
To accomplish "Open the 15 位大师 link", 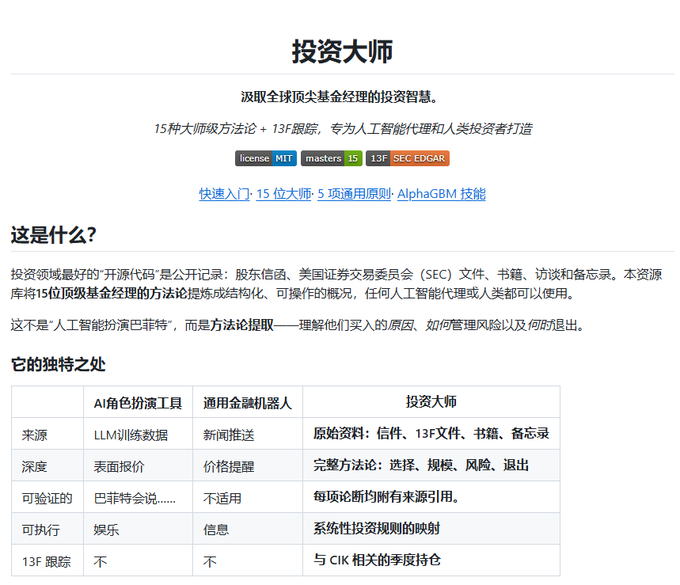I will tap(284, 193).
